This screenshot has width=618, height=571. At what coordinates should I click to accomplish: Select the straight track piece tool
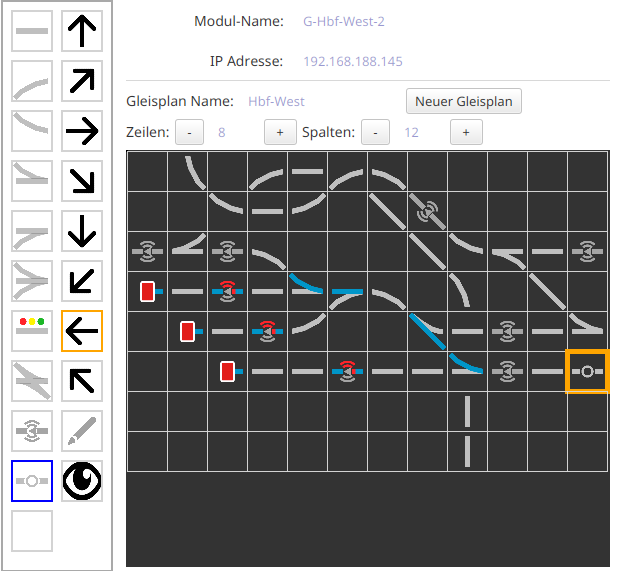[32, 31]
